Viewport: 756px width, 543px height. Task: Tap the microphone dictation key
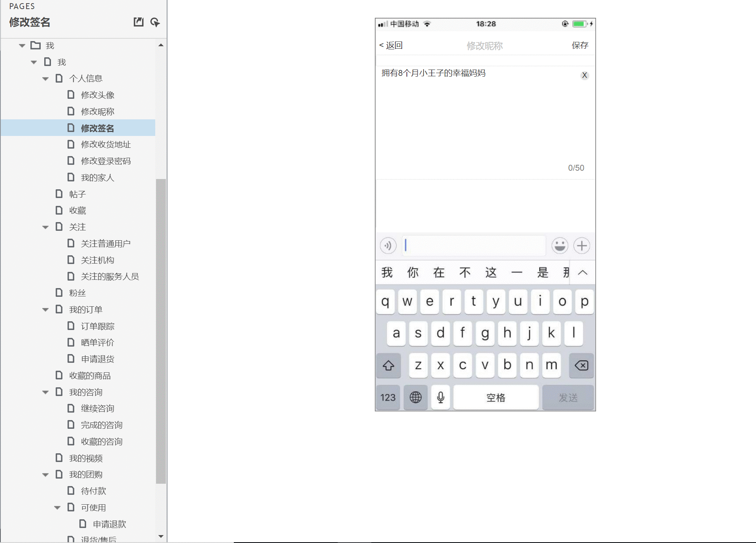tap(440, 397)
